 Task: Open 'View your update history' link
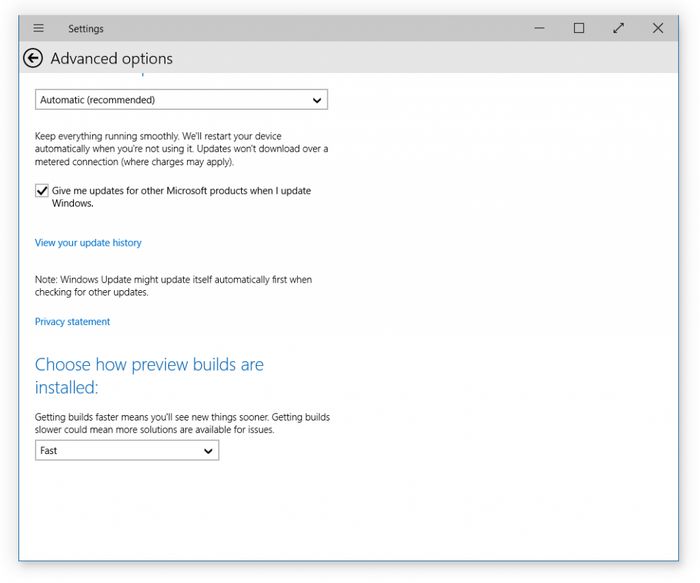pos(88,243)
